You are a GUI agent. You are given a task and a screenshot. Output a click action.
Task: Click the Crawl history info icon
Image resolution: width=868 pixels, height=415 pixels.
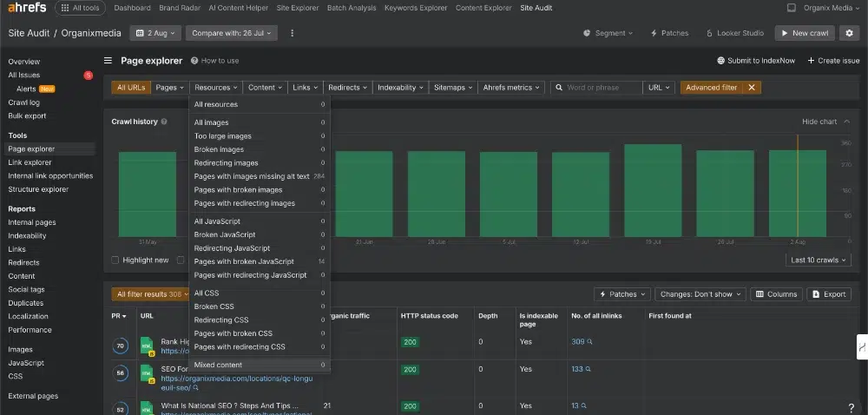coord(164,122)
